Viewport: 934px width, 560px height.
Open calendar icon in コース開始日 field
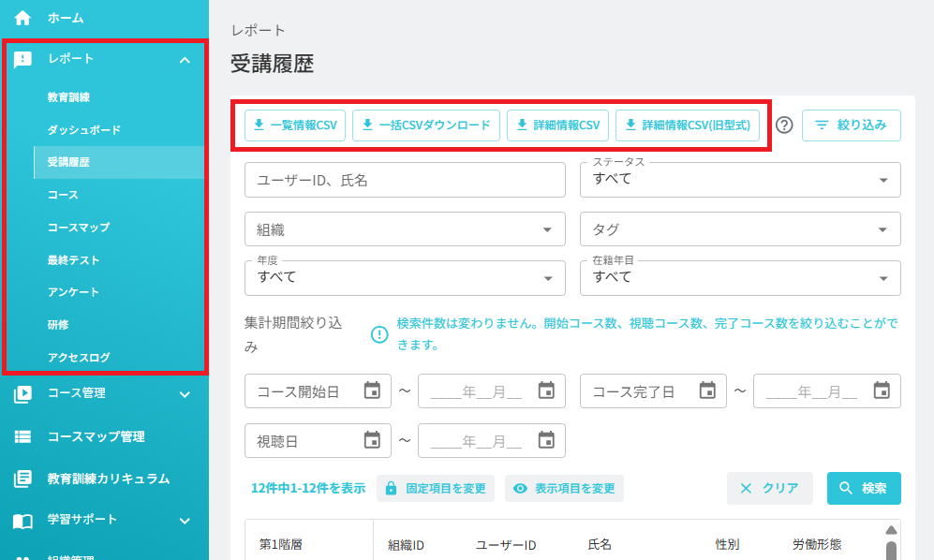click(x=372, y=391)
